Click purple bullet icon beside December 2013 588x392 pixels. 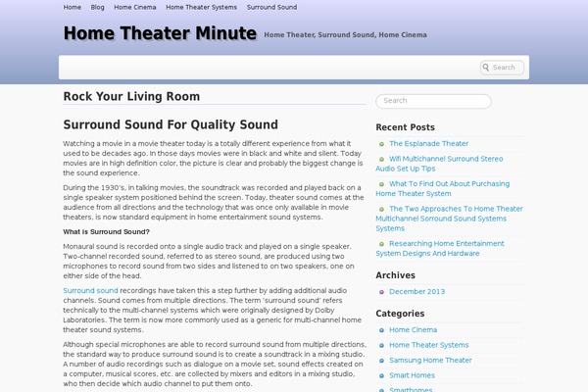[381, 292]
